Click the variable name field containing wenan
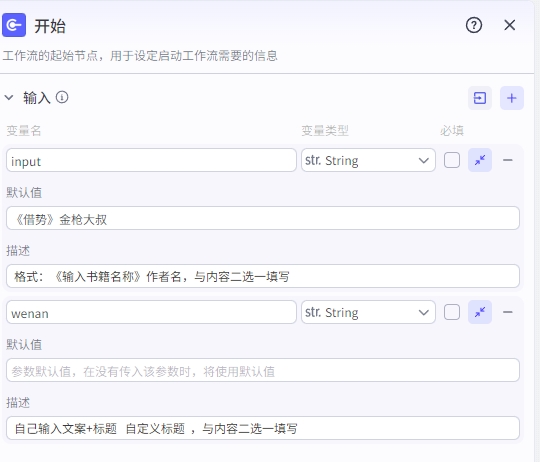This screenshot has height=462, width=540. 151,312
